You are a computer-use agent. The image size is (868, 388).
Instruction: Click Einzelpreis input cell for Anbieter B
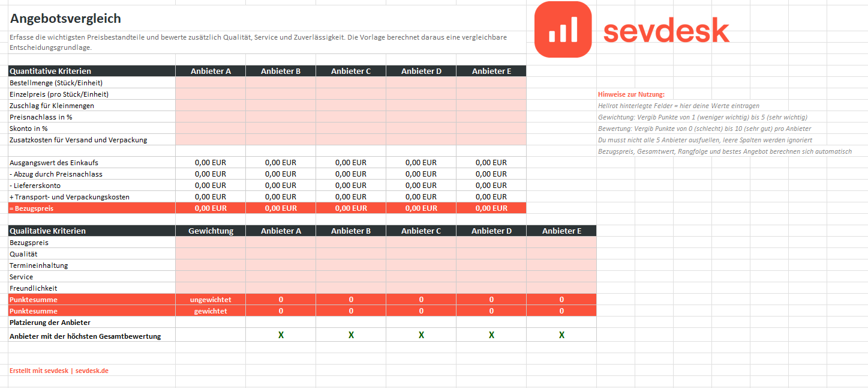point(281,94)
